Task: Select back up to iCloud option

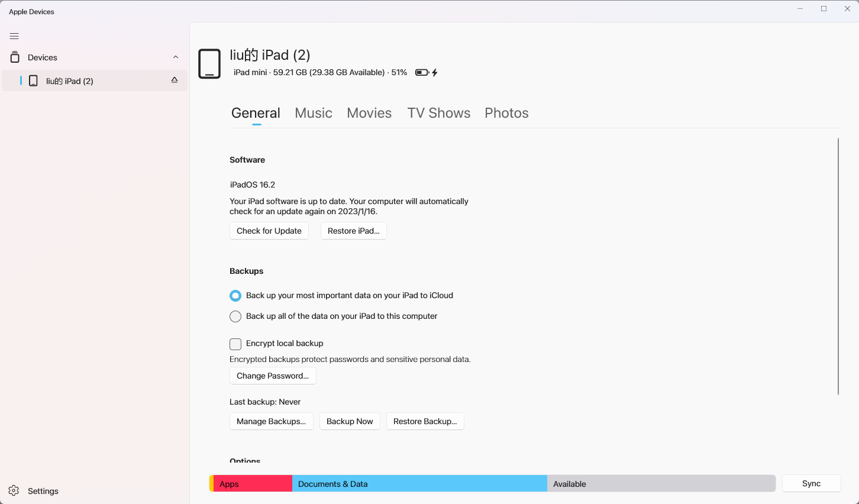Action: [235, 296]
